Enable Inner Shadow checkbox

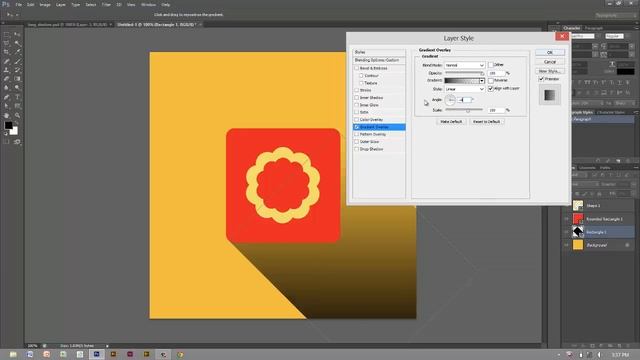point(356,98)
